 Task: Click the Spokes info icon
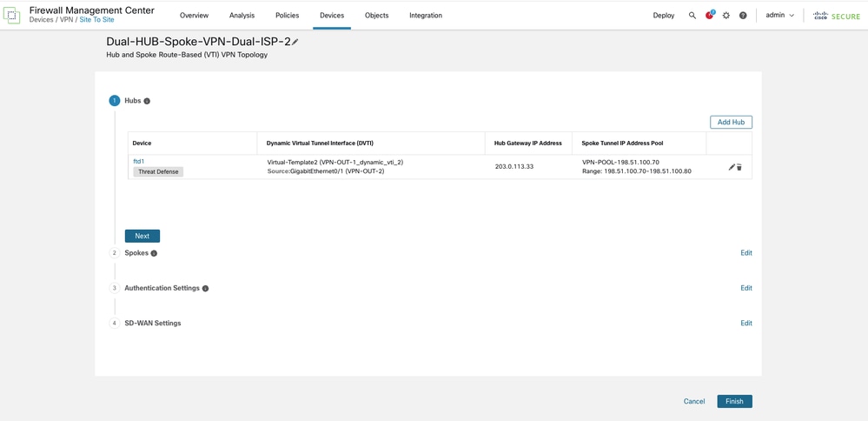154,253
